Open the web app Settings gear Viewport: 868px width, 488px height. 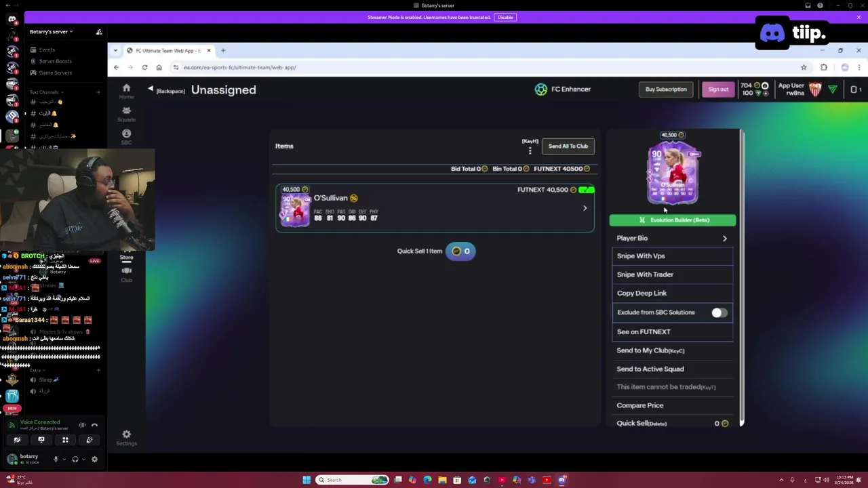(x=126, y=437)
